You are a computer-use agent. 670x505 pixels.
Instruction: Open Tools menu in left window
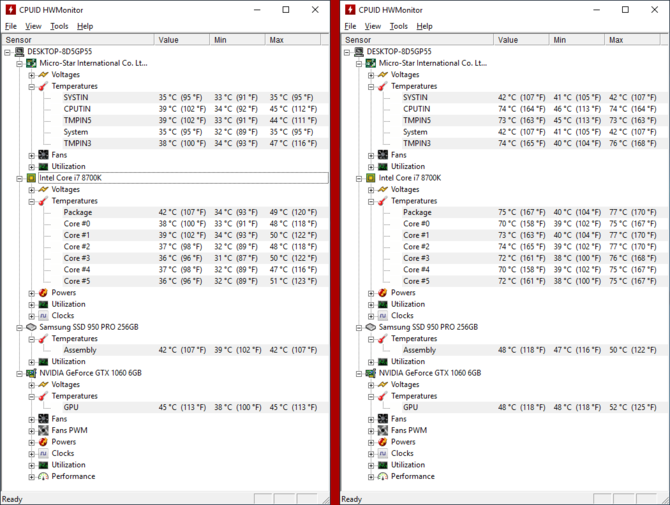point(59,26)
